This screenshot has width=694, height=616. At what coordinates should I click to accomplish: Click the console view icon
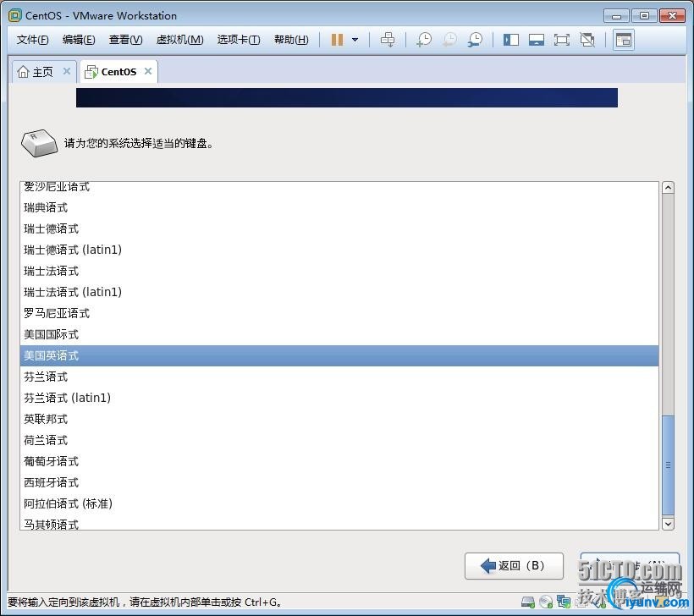[x=624, y=40]
